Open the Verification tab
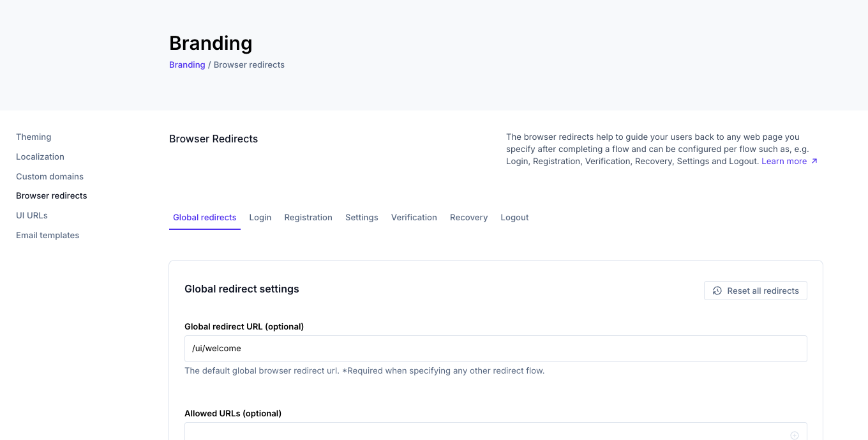Image resolution: width=868 pixels, height=440 pixels. pyautogui.click(x=414, y=217)
